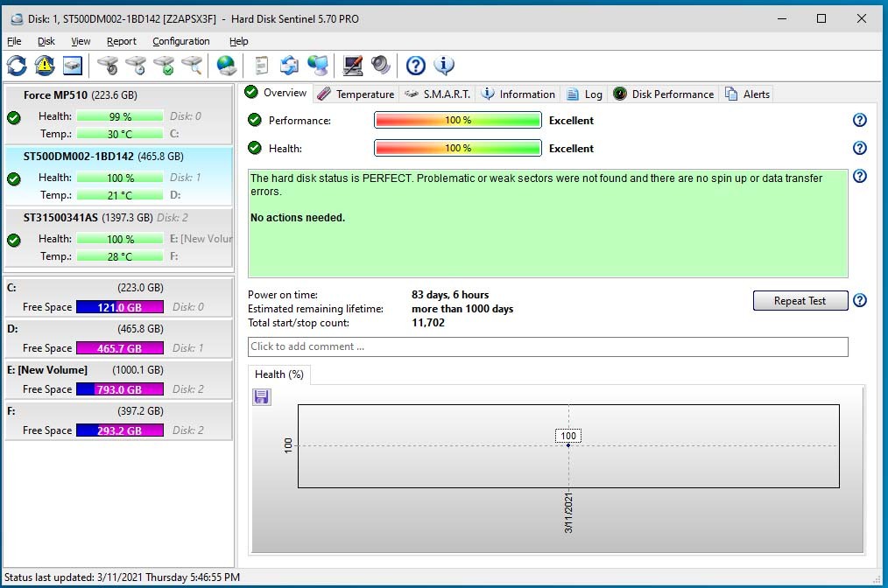Switch to the S.M.A.R.T. tab
The width and height of the screenshot is (888, 588).
437,94
